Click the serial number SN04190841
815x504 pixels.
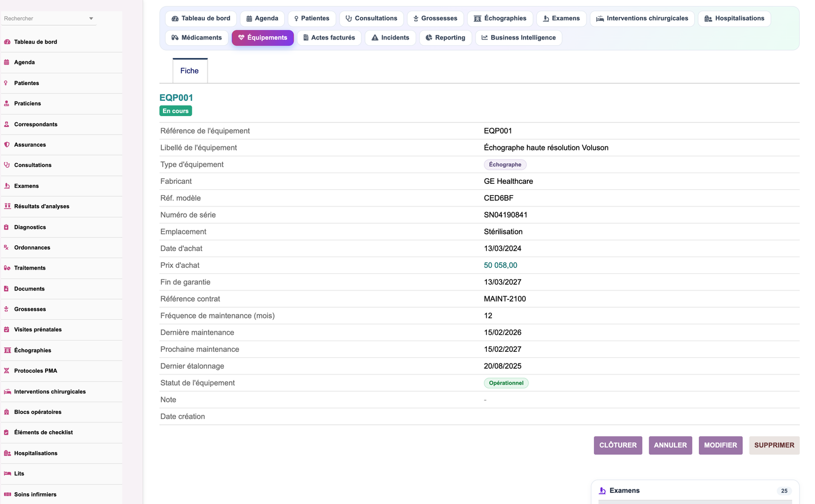(506, 215)
